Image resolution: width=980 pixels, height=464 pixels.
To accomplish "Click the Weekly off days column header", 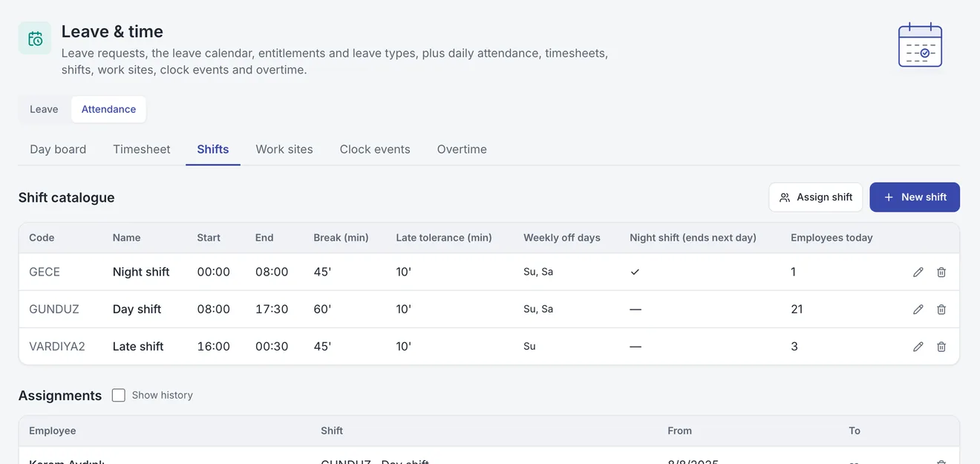I will [562, 238].
